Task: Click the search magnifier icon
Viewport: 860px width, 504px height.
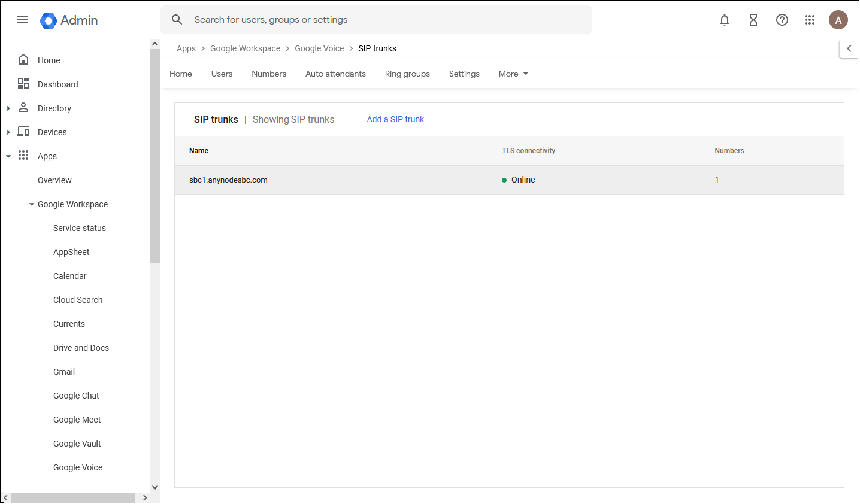Action: click(x=177, y=20)
